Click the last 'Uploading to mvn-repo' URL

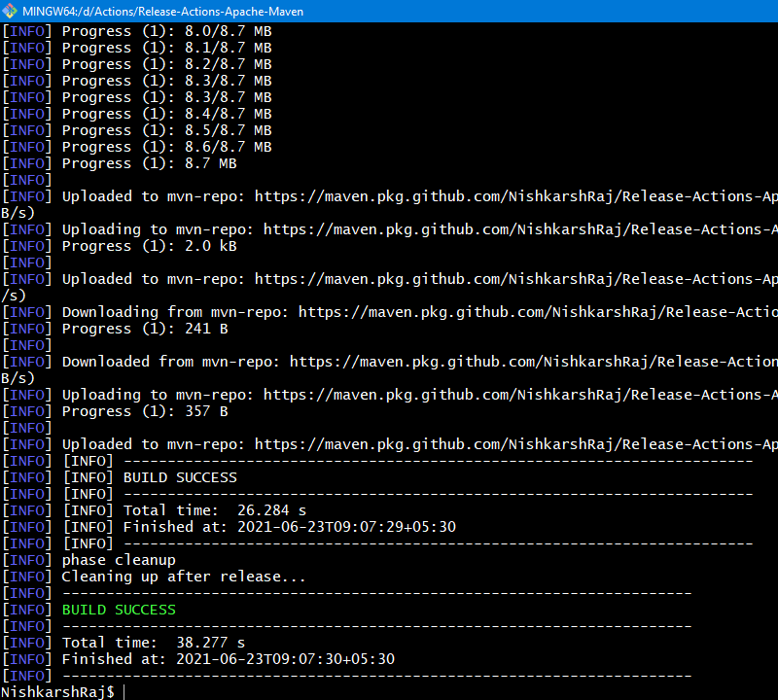pos(520,395)
